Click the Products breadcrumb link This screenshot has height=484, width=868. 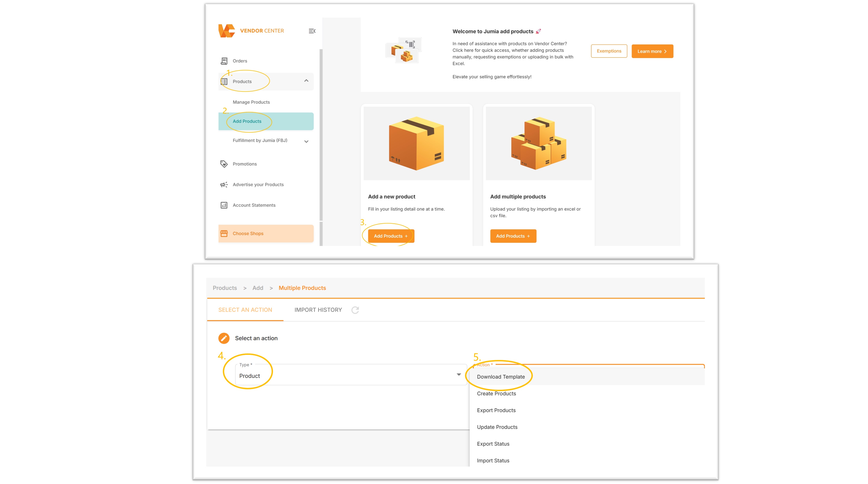[225, 288]
